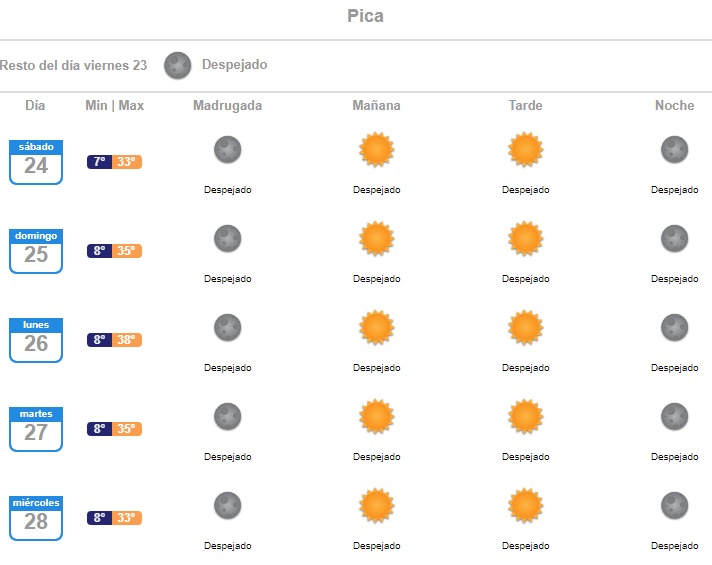This screenshot has width=712, height=565.
Task: Open the lunes 26 calendar date
Action: pyautogui.click(x=36, y=339)
